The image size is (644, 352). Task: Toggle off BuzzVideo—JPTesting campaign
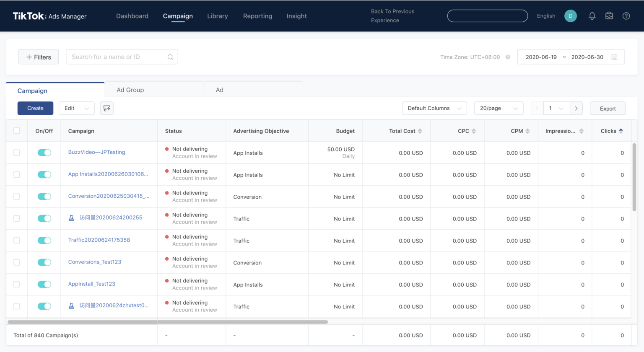[44, 153]
